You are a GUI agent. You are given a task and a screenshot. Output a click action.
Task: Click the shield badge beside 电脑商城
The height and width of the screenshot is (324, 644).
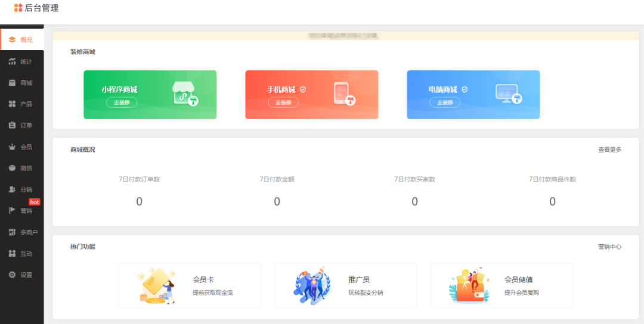465,89
